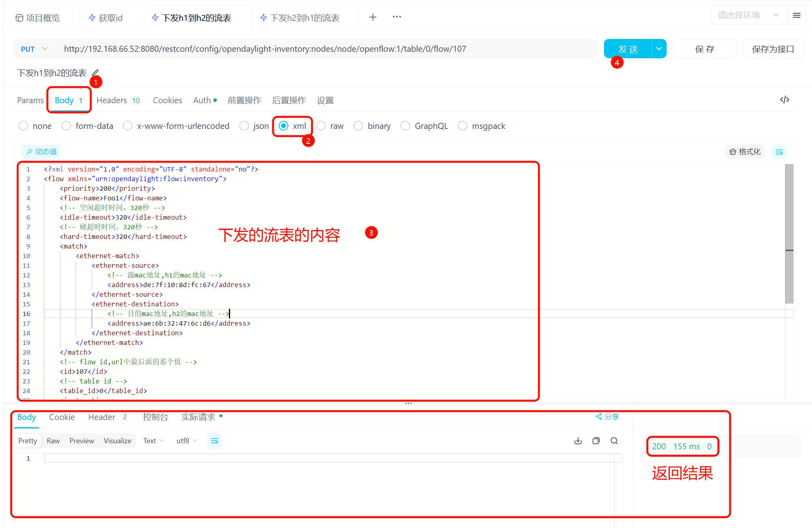Copy the response with copy icon
Image resolution: width=812 pixels, height=528 pixels.
click(x=596, y=441)
